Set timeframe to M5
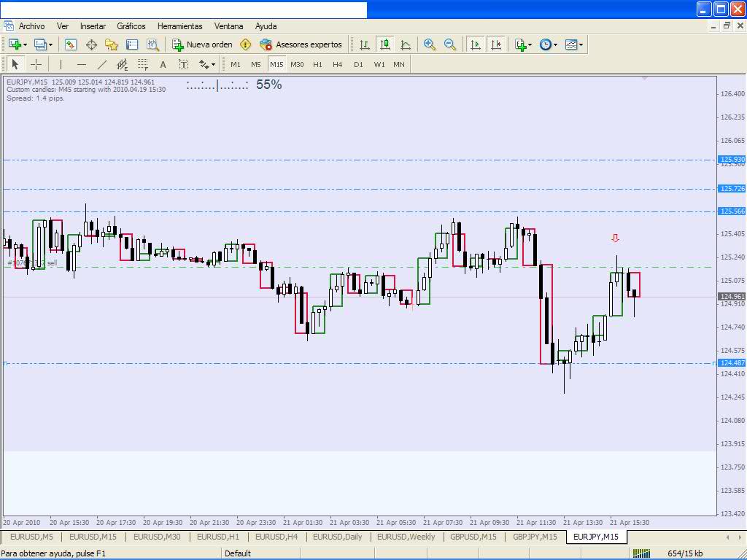Screen dimensions: 747x560 (256, 64)
